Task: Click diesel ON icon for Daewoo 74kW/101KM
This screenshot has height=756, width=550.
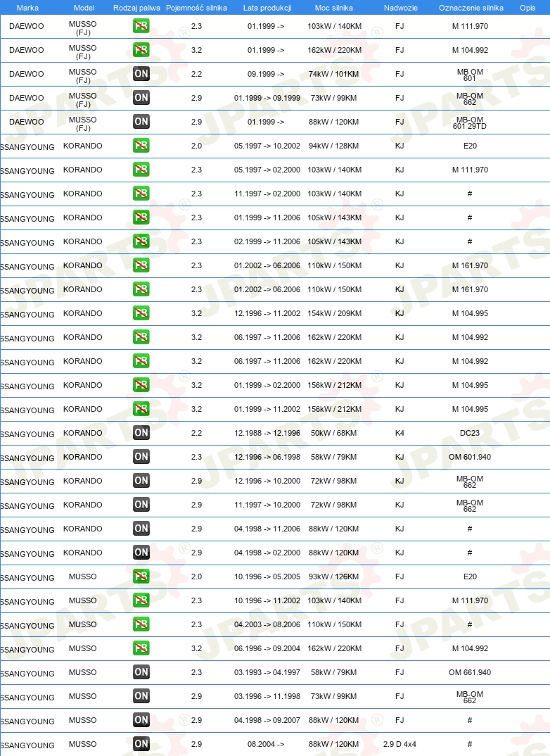Action: tap(141, 73)
